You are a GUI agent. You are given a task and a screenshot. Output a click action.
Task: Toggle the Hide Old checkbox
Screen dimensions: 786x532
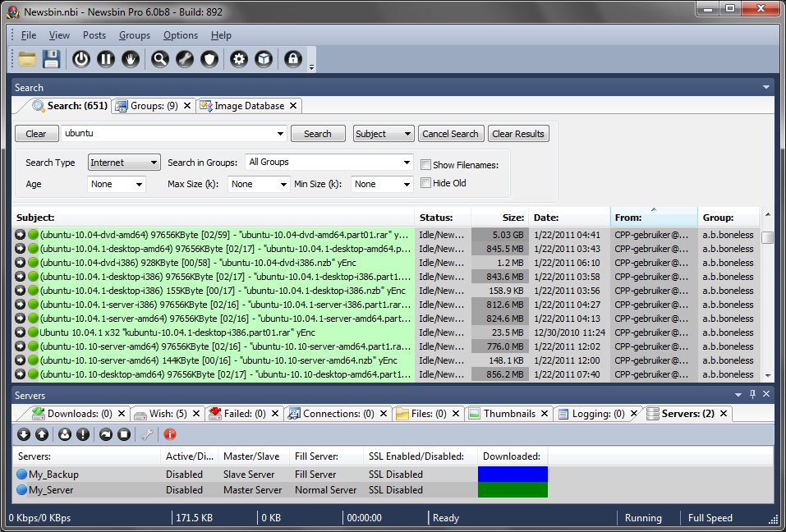[x=425, y=183]
